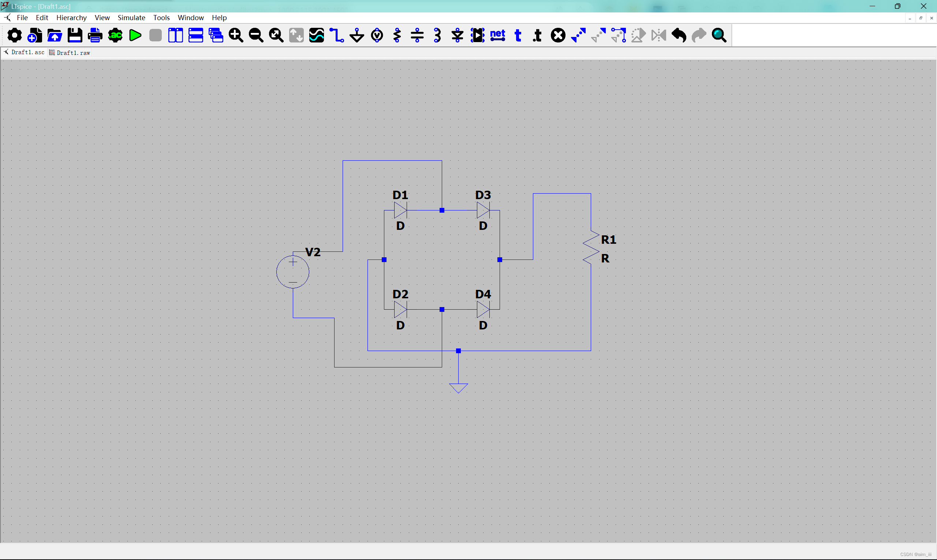937x560 pixels.
Task: Click the Run simulation green play icon
Action: pyautogui.click(x=135, y=36)
